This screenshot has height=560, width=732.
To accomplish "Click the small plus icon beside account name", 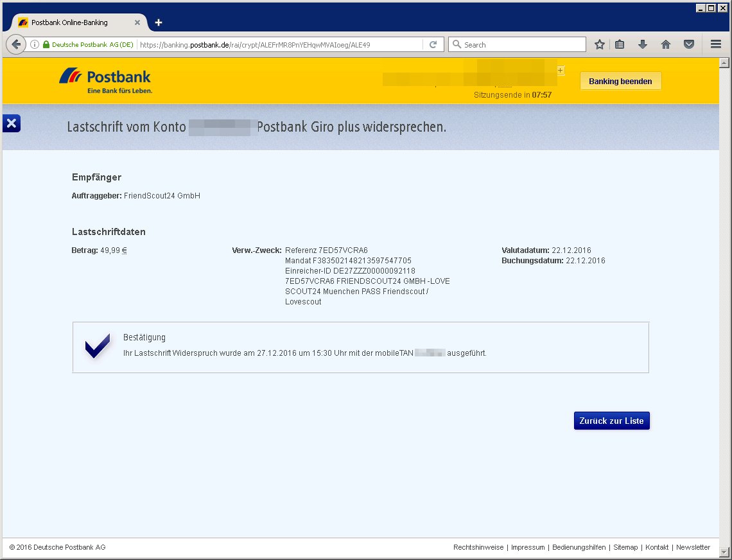I will 560,71.
